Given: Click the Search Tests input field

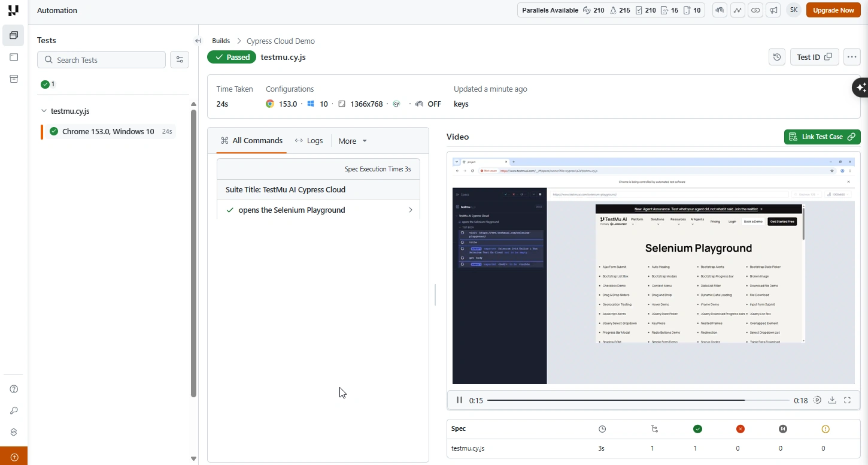Looking at the screenshot, I should click(102, 60).
